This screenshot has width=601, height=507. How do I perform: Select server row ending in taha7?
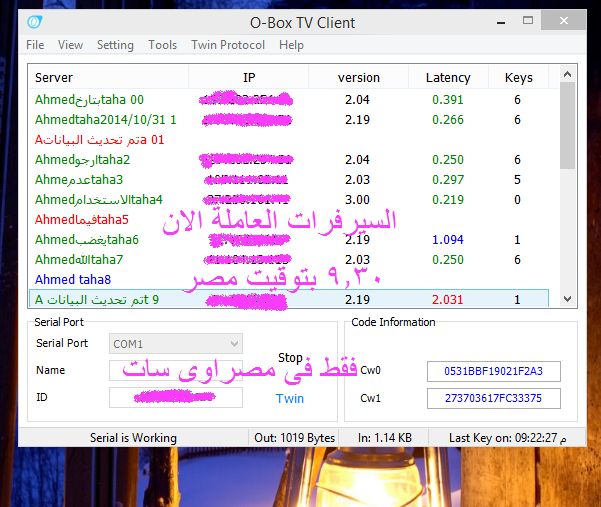pos(289,259)
